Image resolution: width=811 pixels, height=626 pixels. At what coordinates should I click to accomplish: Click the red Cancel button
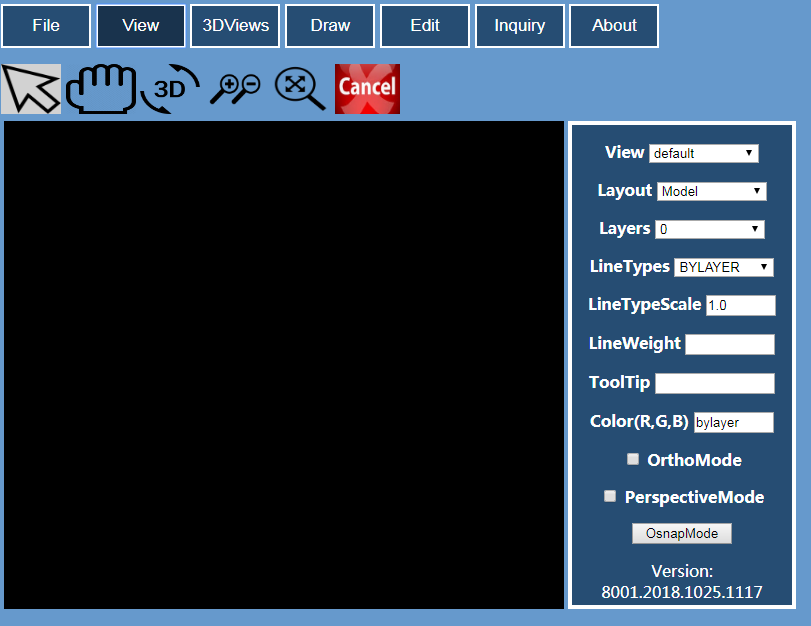(x=367, y=88)
